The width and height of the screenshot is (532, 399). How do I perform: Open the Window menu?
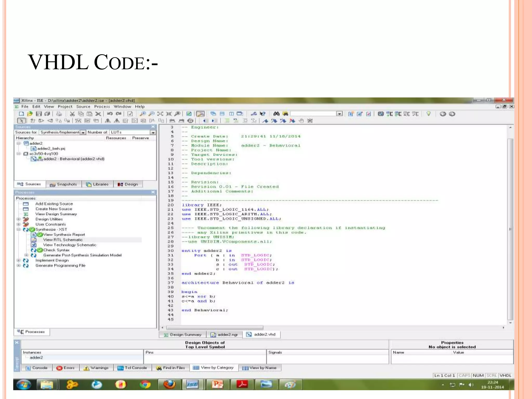(122, 107)
